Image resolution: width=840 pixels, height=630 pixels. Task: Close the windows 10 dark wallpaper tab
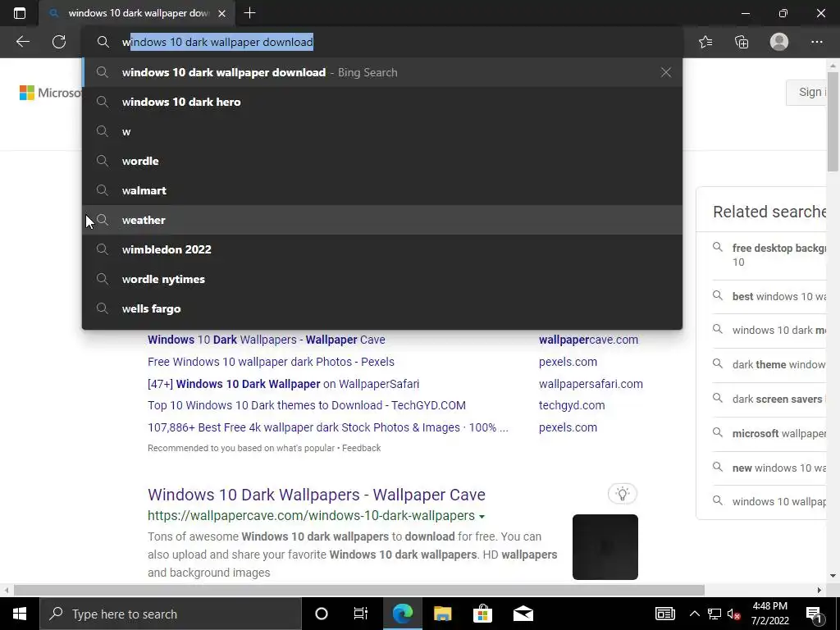click(221, 13)
